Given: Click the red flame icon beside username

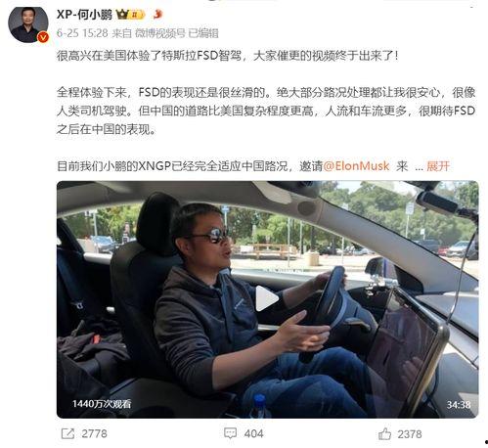Looking at the screenshot, I should tap(157, 14).
